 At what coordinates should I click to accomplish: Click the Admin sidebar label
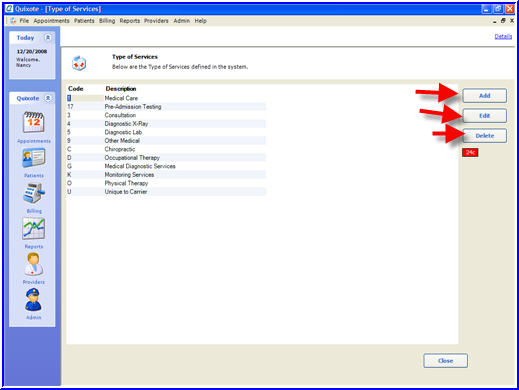pyautogui.click(x=34, y=317)
